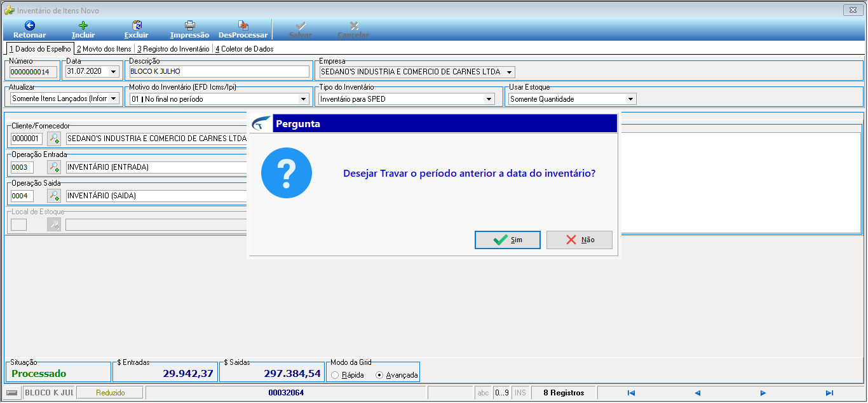Click BLOCO K JUL status bar text
Image resolution: width=868 pixels, height=403 pixels.
(x=49, y=393)
